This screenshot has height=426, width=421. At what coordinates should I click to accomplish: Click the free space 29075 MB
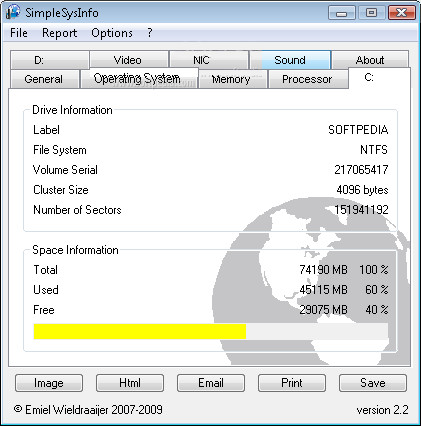coord(323,310)
